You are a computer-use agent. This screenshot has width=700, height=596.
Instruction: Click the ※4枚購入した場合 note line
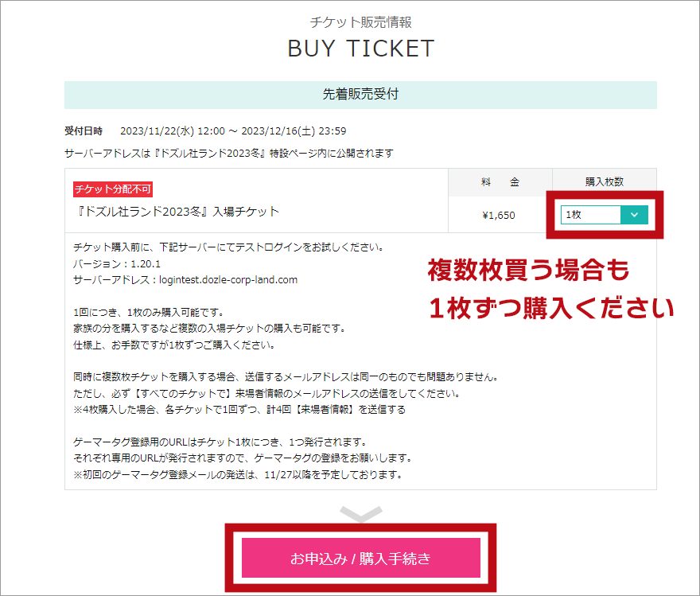tap(239, 410)
